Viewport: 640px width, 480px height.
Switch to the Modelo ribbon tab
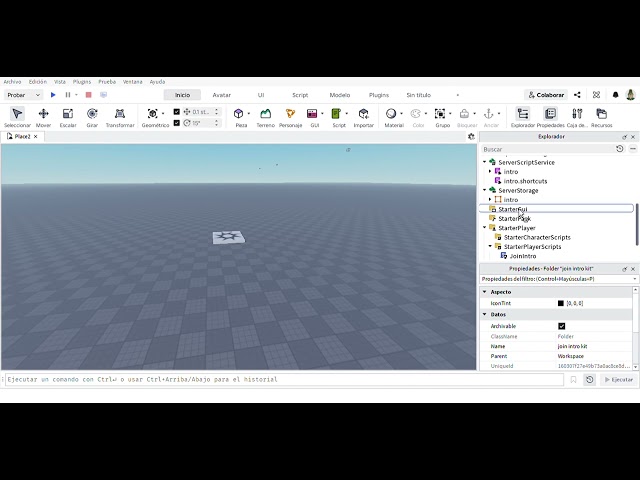click(x=340, y=95)
